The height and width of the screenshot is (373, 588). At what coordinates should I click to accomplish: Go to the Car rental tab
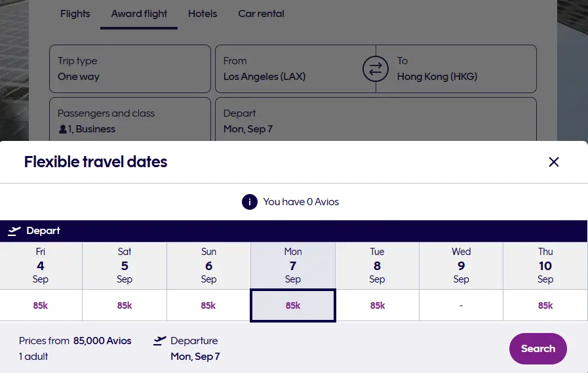pyautogui.click(x=261, y=14)
